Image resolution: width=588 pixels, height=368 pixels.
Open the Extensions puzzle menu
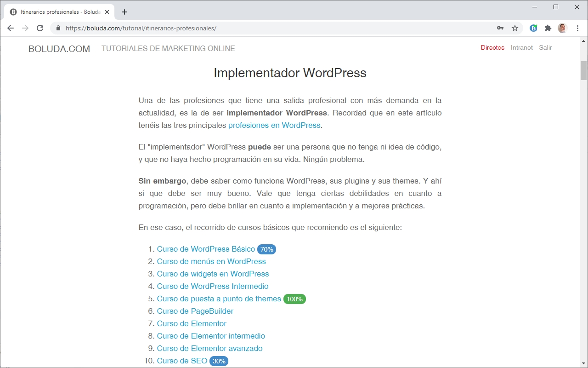(548, 28)
